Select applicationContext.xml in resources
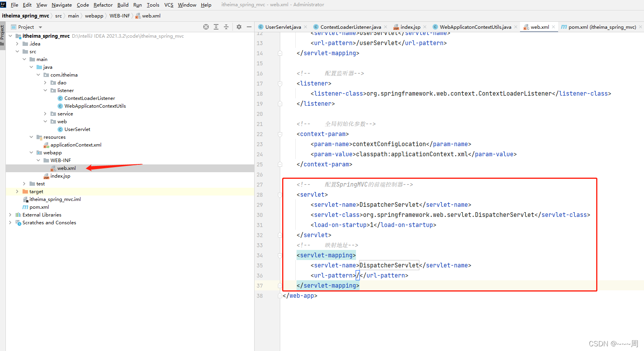644x351 pixels. tap(76, 145)
